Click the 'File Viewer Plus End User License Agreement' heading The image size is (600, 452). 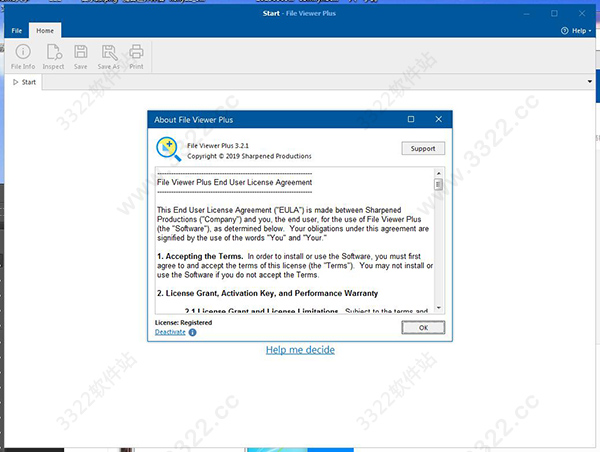click(x=235, y=182)
